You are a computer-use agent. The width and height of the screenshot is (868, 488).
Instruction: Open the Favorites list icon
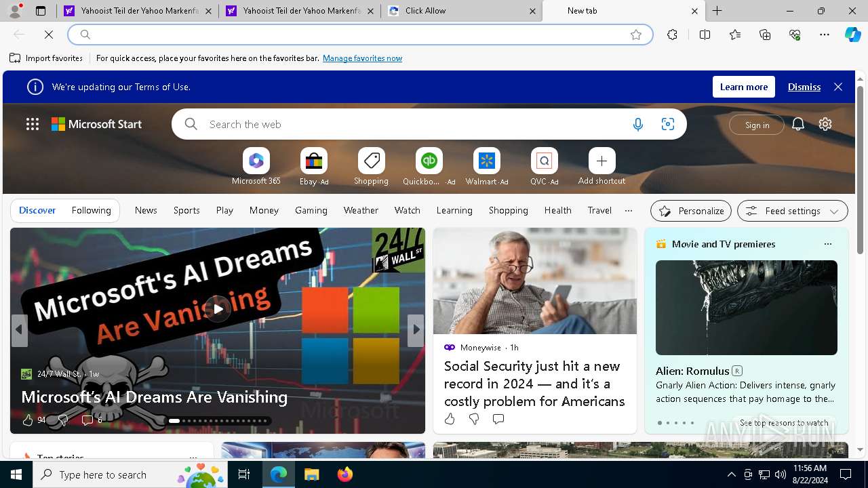tap(735, 35)
